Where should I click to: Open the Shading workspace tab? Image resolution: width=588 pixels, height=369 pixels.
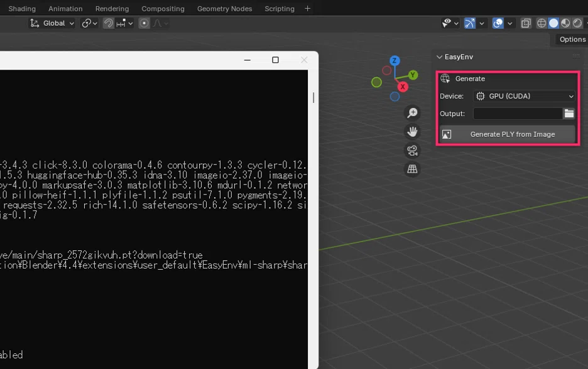click(22, 9)
